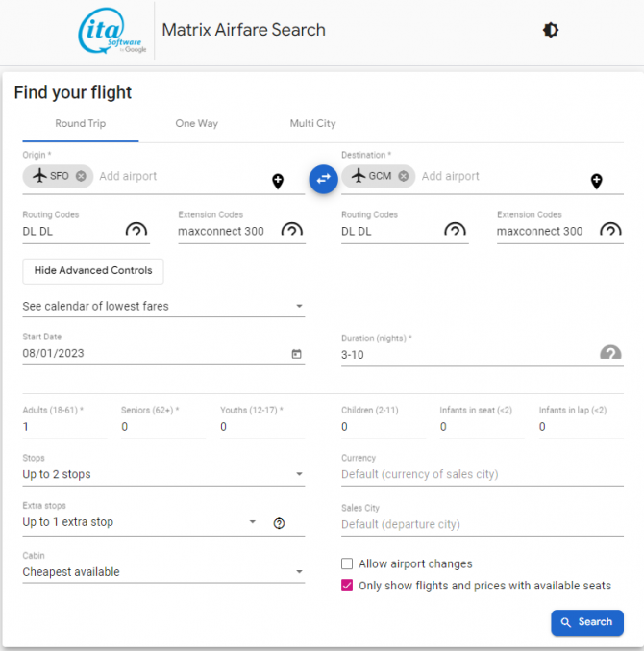The image size is (644, 651).
Task: Swap origin and destination airports
Action: [323, 179]
